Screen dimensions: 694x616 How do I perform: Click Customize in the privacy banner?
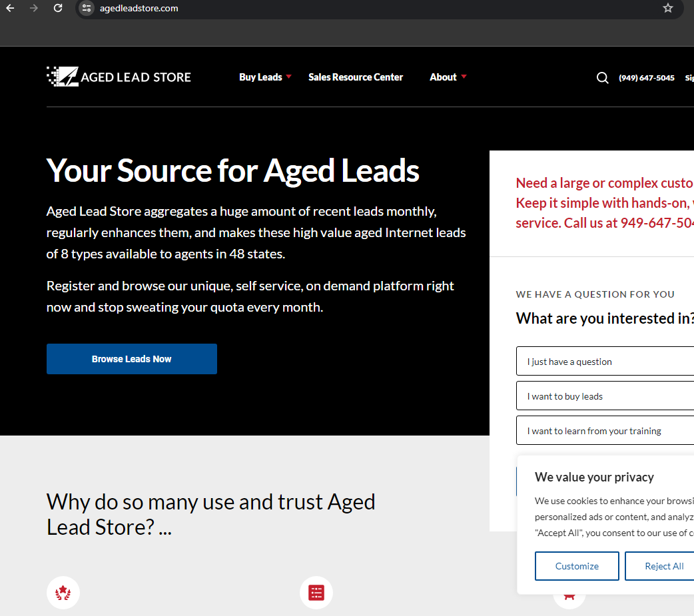tap(577, 566)
